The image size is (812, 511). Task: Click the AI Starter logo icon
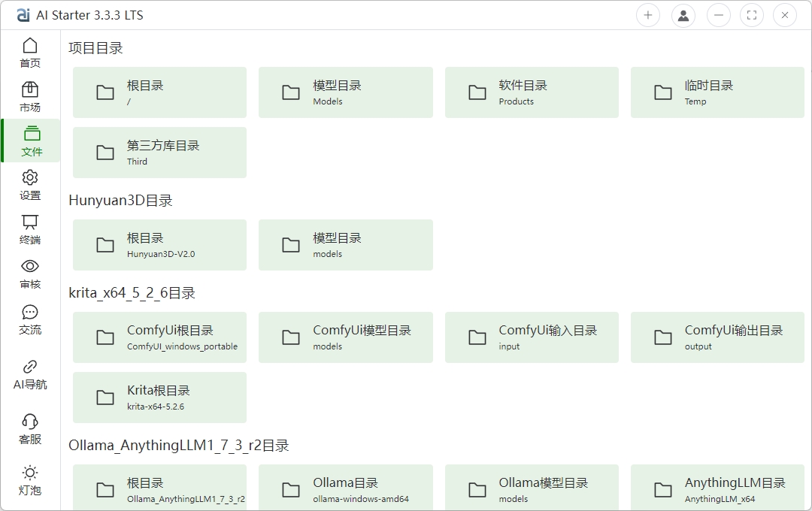coord(23,15)
